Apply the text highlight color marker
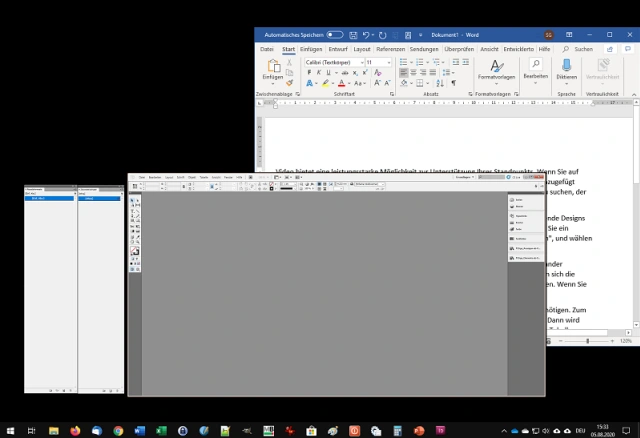Viewport: 640px width, 438px height. [325, 84]
